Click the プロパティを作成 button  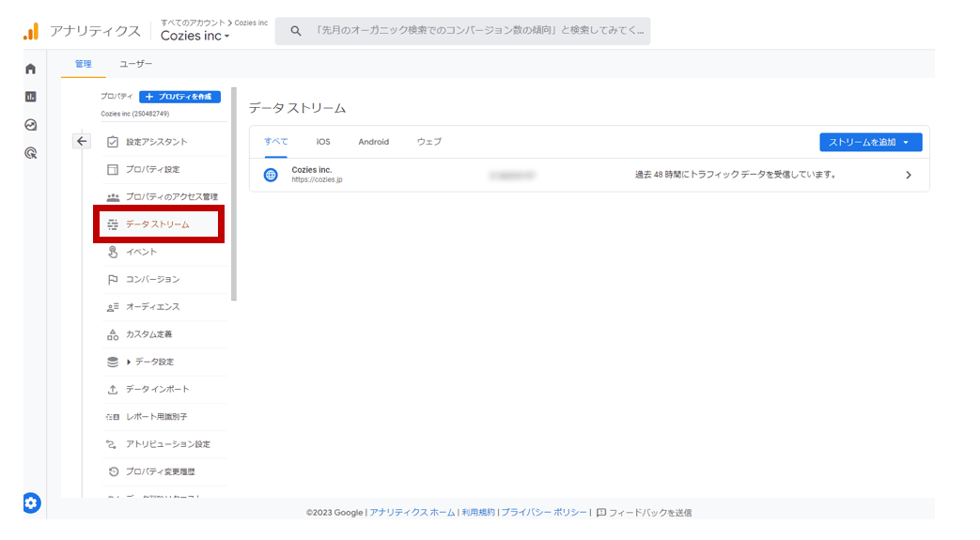(x=180, y=96)
